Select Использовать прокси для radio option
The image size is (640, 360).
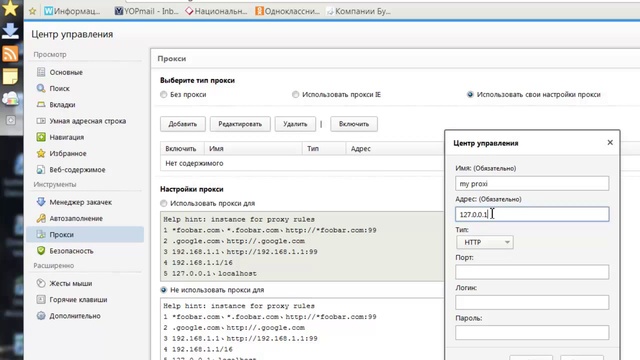pyautogui.click(x=164, y=203)
